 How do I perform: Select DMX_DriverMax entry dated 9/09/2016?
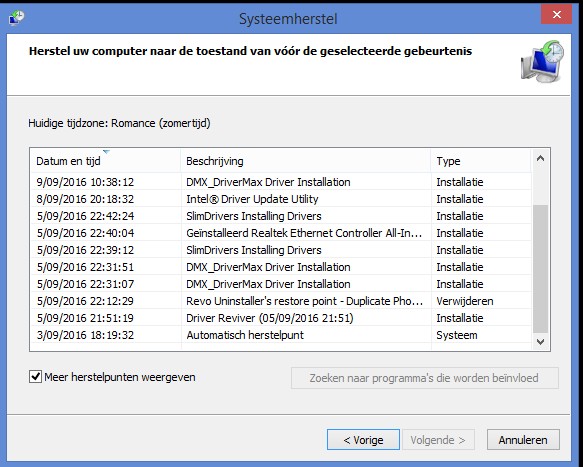(x=281, y=182)
